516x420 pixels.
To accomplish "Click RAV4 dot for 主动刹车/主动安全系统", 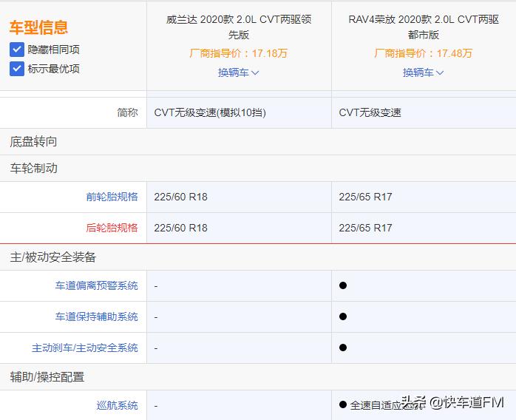I will (x=343, y=348).
